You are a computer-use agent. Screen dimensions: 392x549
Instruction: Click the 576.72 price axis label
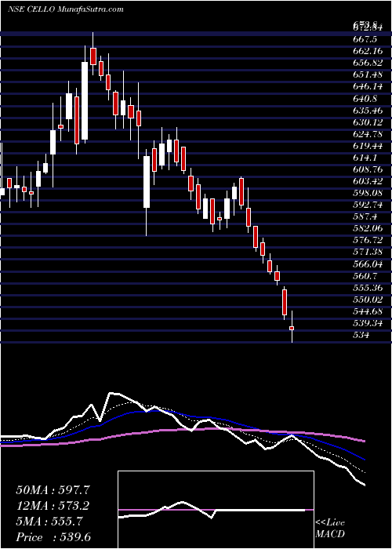(368, 240)
